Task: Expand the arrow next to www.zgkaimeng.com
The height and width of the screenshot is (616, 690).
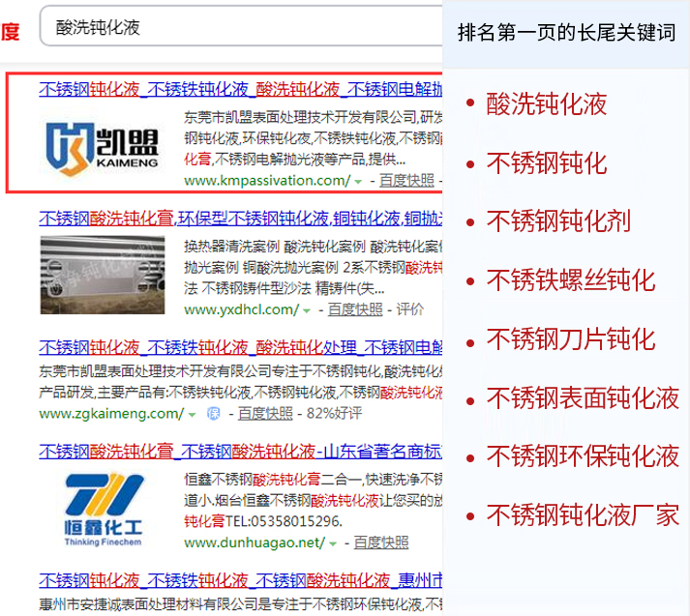Action: coord(192,414)
